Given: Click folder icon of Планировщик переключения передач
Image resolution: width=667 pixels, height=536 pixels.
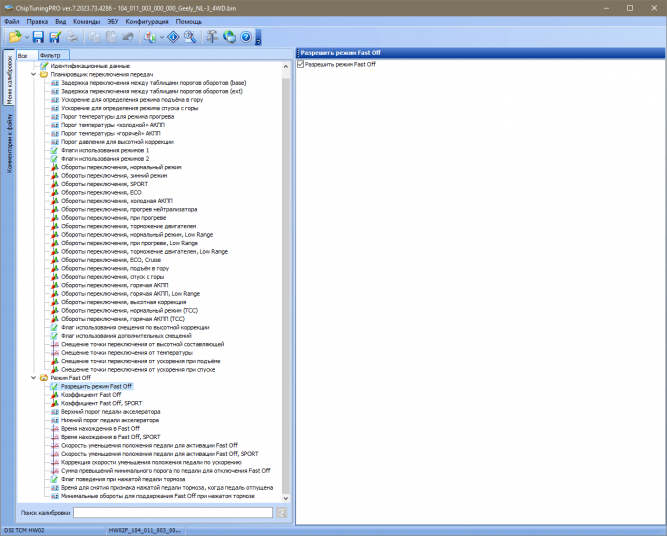Looking at the screenshot, I should click(x=44, y=74).
